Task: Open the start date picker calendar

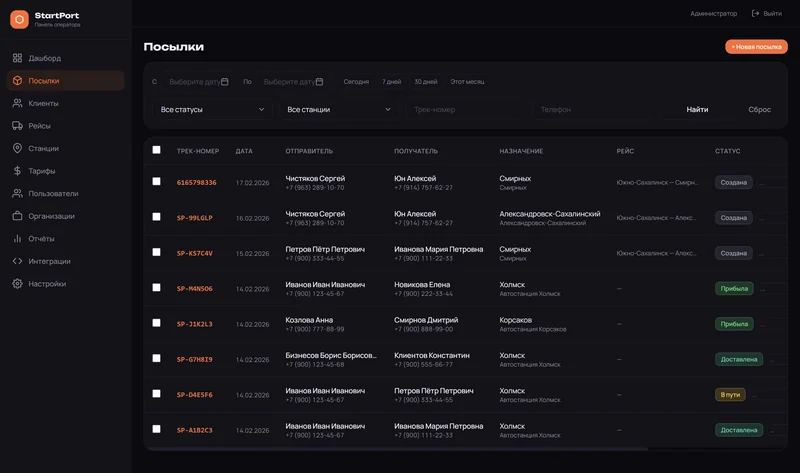Action: point(224,82)
